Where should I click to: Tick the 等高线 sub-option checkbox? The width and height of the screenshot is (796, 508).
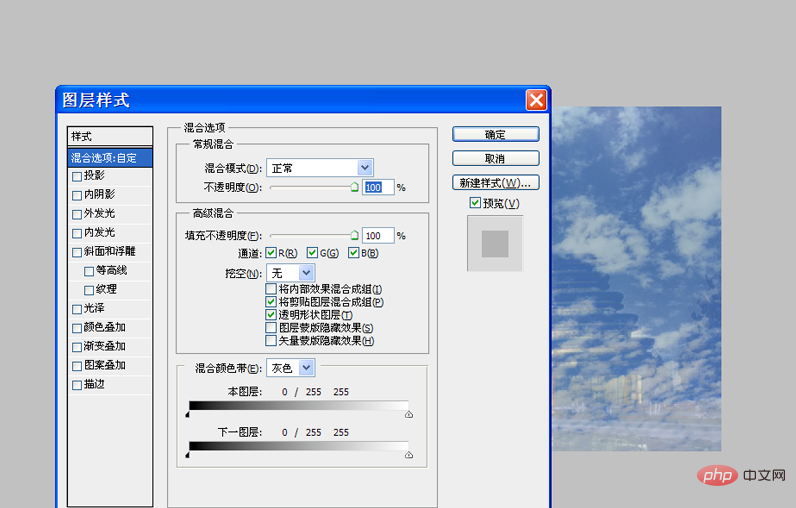pyautogui.click(x=89, y=272)
